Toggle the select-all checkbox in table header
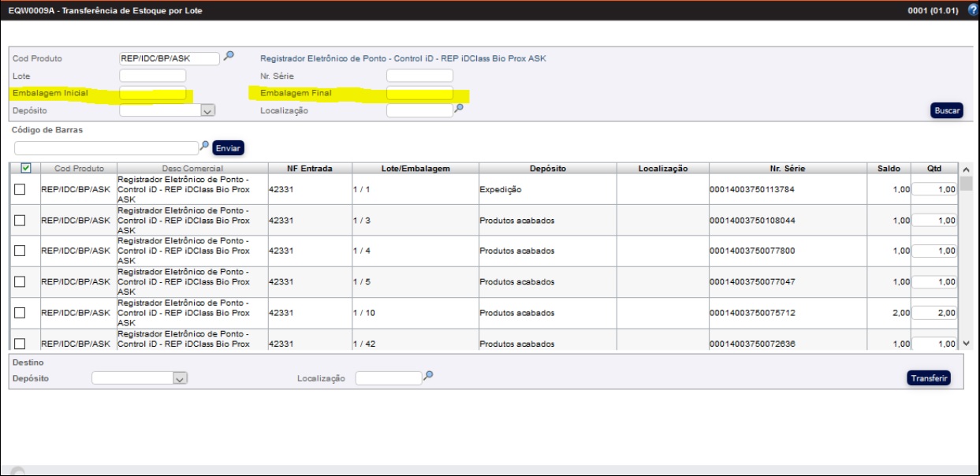This screenshot has width=980, height=476. [26, 168]
